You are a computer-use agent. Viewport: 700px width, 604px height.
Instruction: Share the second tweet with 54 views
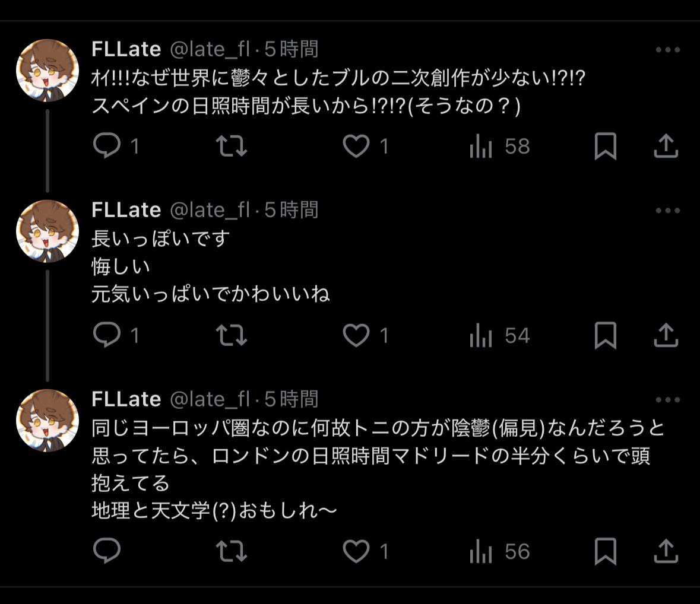tap(666, 336)
